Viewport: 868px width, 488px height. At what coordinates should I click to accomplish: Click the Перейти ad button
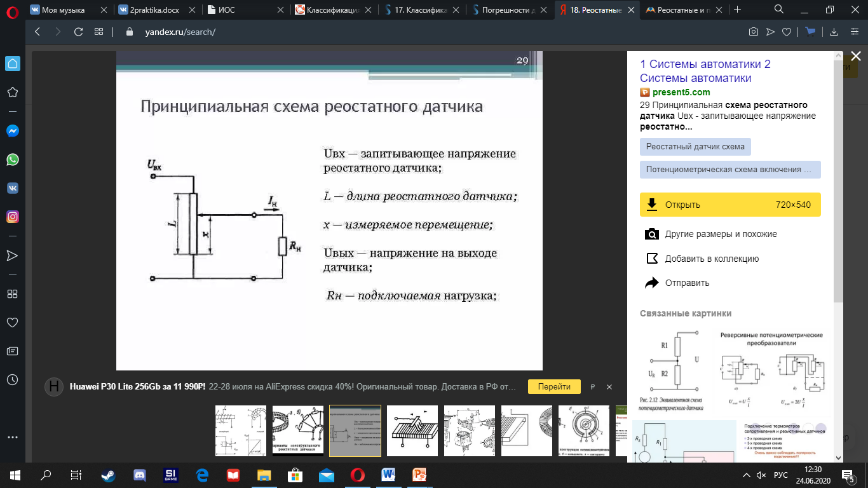[553, 386]
